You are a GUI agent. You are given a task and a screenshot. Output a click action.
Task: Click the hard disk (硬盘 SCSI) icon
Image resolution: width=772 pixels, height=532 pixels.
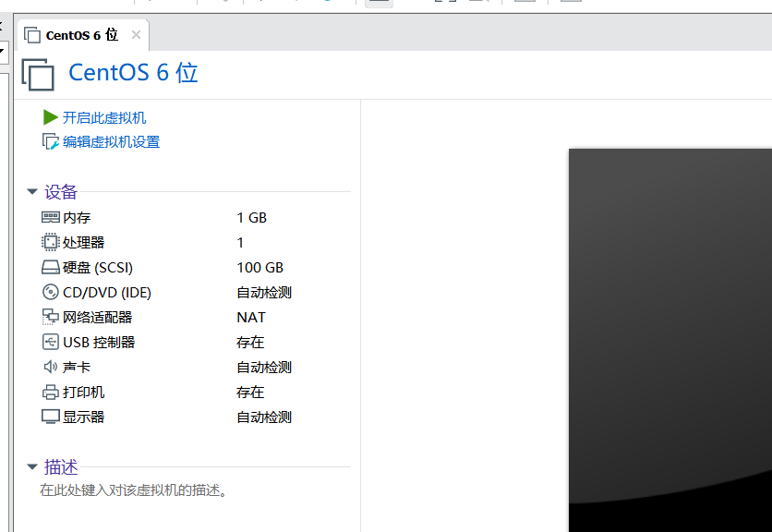(50, 268)
